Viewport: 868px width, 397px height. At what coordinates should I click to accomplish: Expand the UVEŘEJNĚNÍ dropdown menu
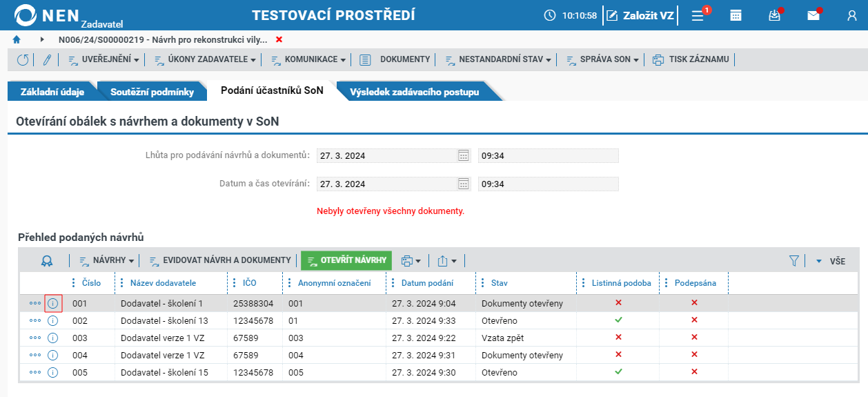point(104,59)
